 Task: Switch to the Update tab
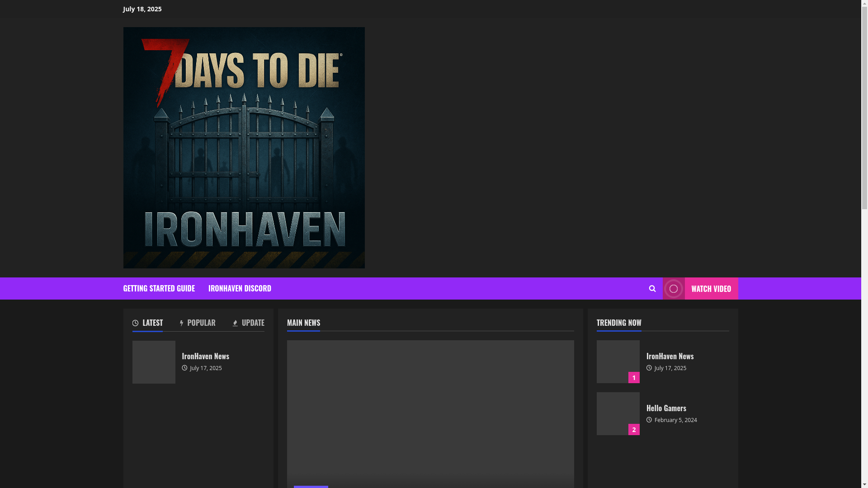pyautogui.click(x=248, y=323)
